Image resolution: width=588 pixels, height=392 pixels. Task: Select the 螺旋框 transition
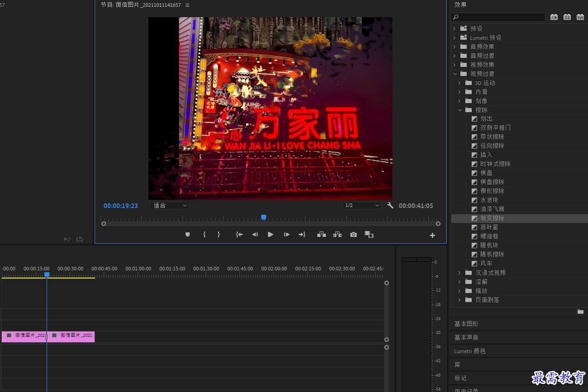pyautogui.click(x=489, y=236)
